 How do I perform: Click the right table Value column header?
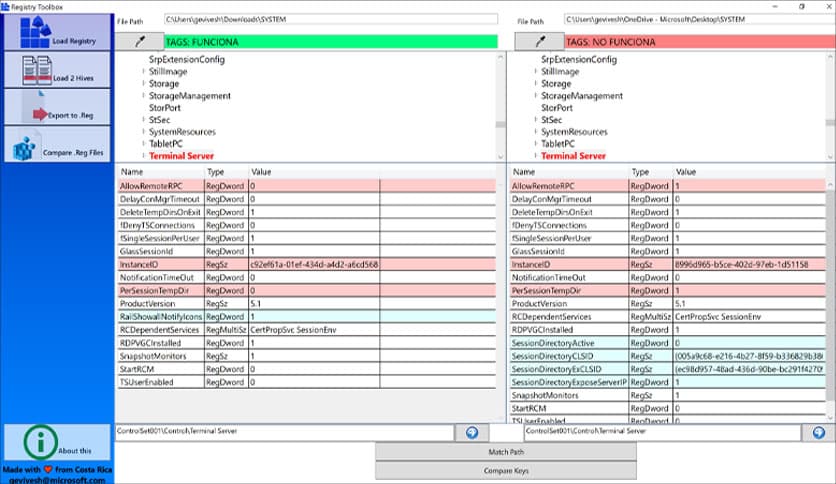click(749, 172)
